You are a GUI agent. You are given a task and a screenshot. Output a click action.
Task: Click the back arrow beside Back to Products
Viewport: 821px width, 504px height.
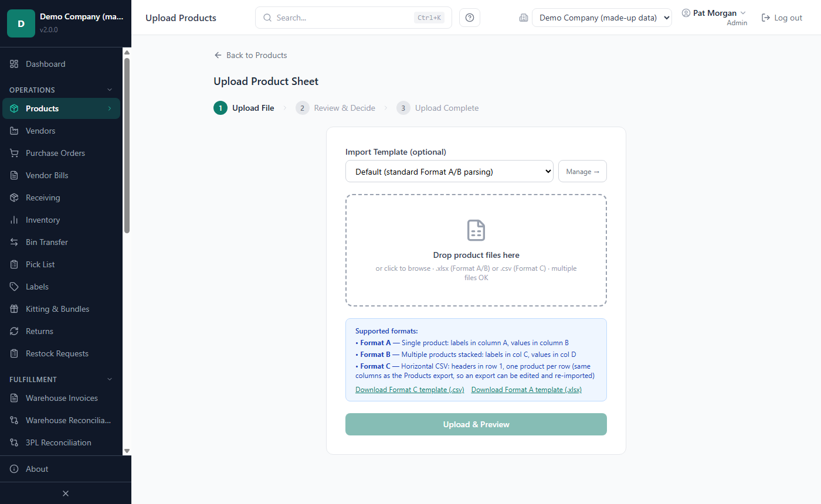[x=218, y=55]
